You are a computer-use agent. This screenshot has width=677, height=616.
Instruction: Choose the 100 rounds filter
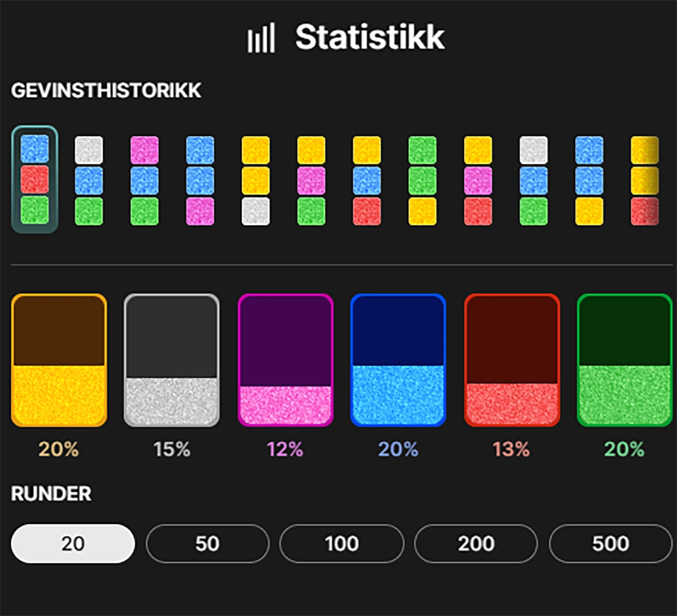pyautogui.click(x=342, y=543)
